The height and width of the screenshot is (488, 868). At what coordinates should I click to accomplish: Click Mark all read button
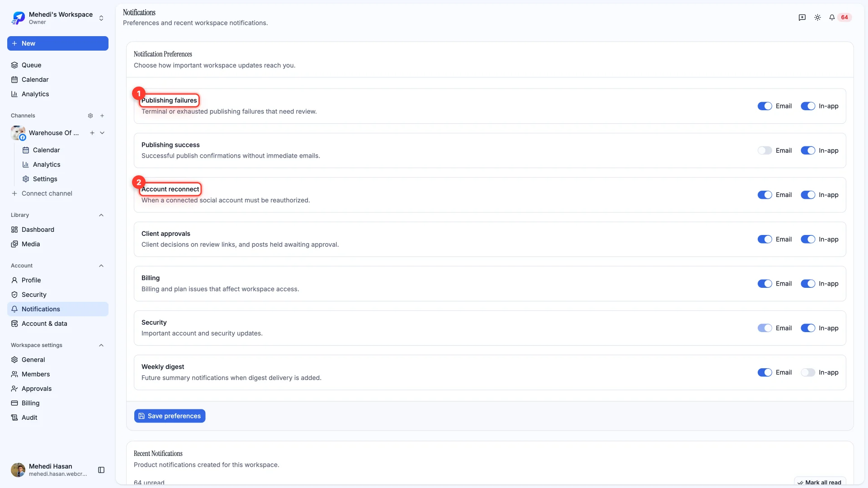[x=820, y=482]
